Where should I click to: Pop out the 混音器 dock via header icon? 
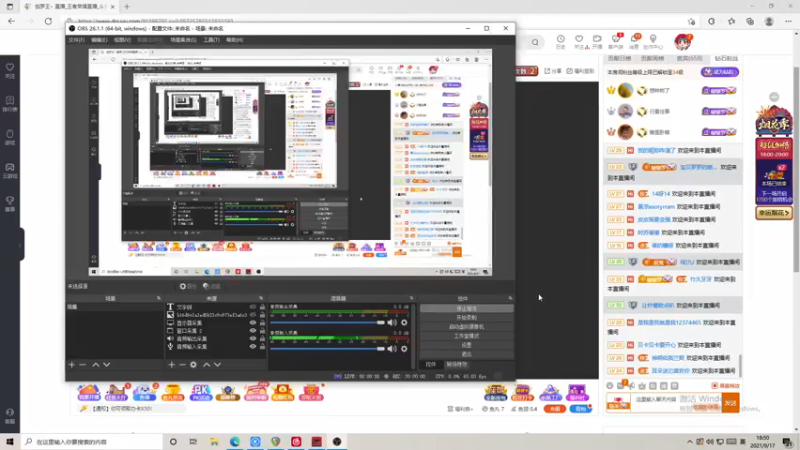coord(411,298)
